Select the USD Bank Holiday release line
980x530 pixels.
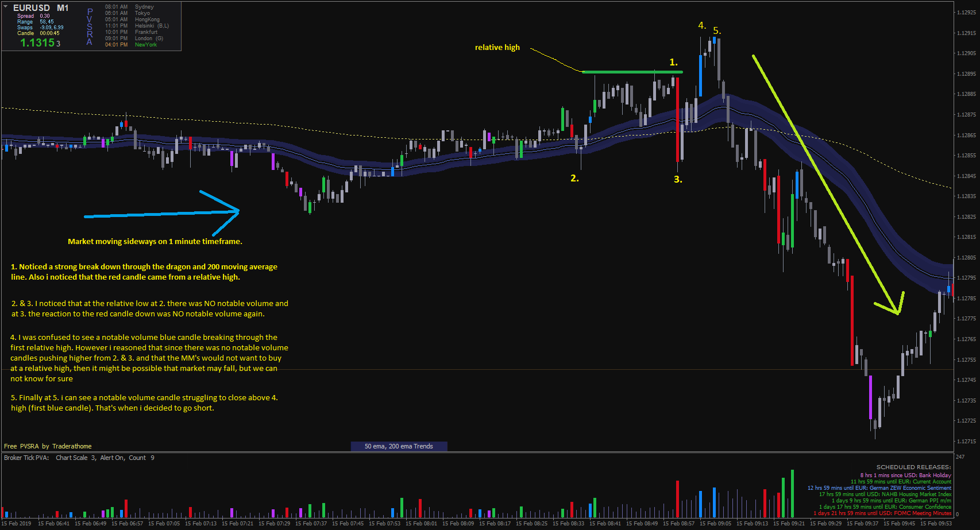coord(905,475)
